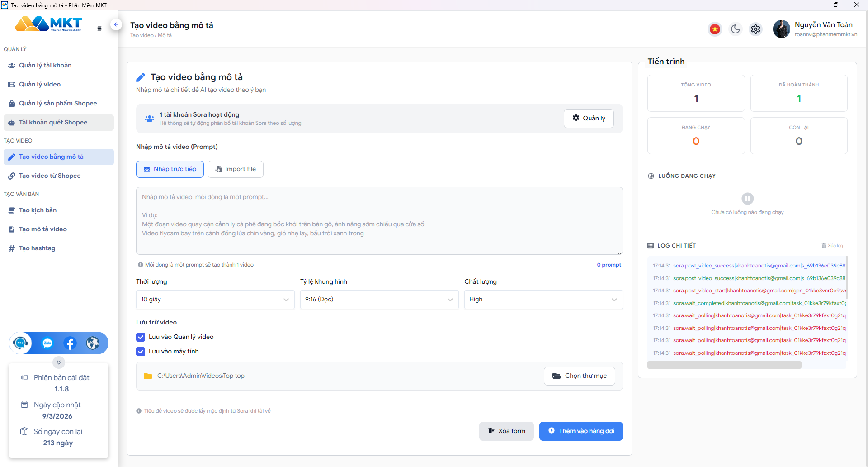The width and height of the screenshot is (868, 467).
Task: Open Tỷ lệ khung hình dropdown
Action: 379,300
